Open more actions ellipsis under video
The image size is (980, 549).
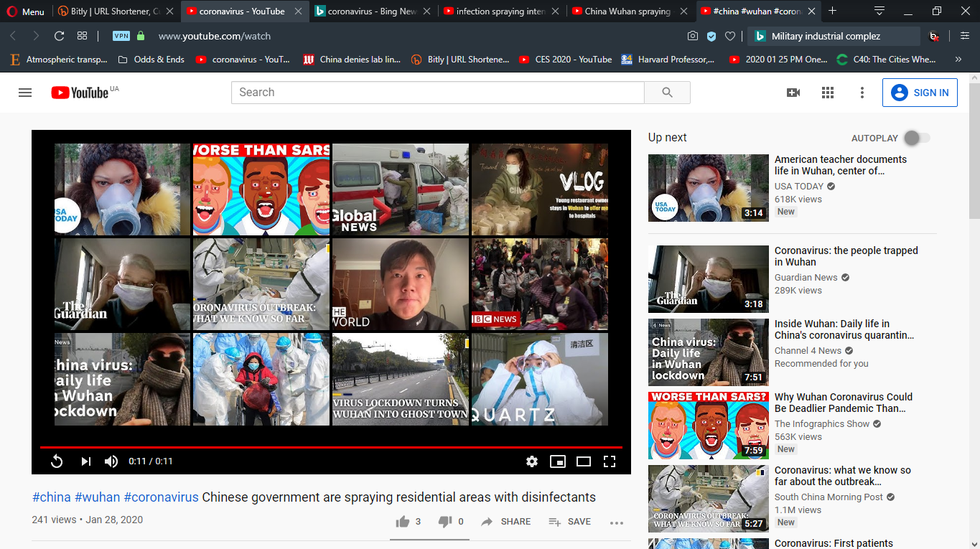click(617, 522)
